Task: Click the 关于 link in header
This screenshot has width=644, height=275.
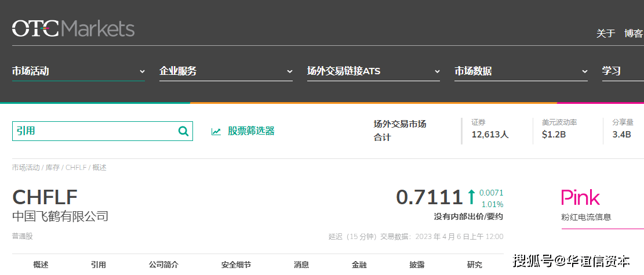Action: click(x=606, y=34)
